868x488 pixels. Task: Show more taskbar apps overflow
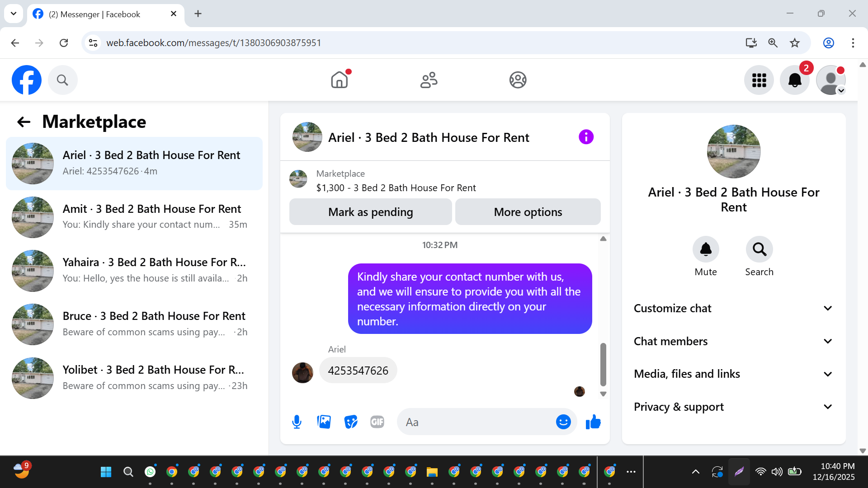coord(631,472)
